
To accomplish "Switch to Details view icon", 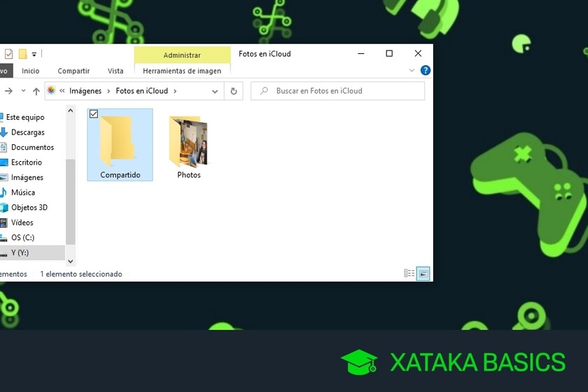I will click(409, 274).
